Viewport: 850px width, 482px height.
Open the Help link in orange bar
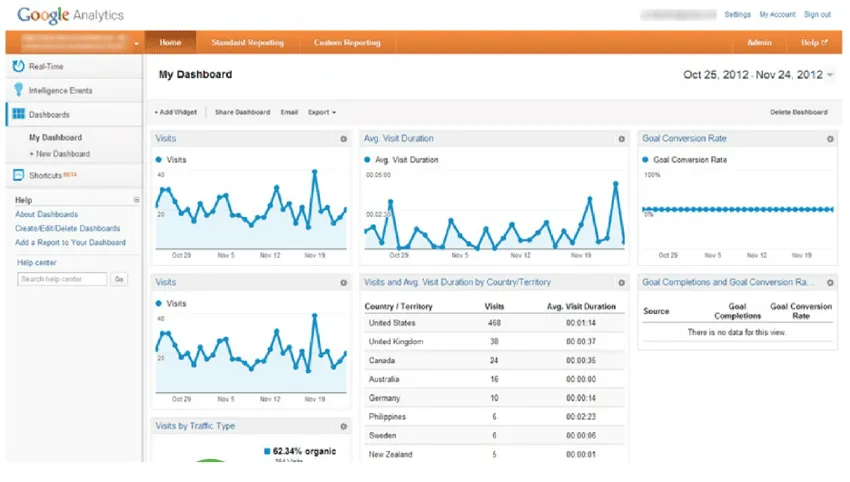click(x=814, y=42)
